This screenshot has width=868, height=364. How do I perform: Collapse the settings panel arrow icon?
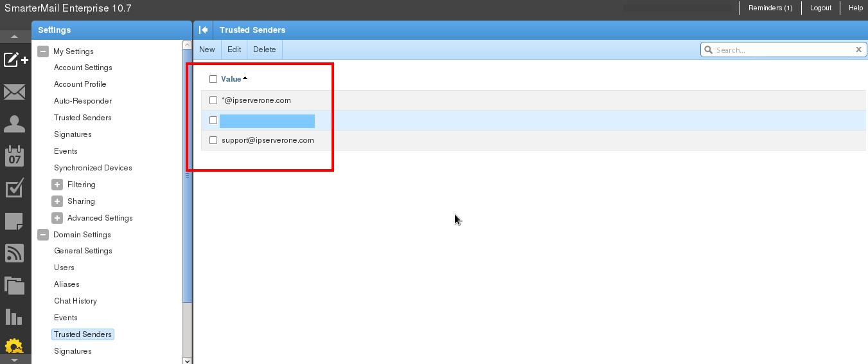(204, 30)
